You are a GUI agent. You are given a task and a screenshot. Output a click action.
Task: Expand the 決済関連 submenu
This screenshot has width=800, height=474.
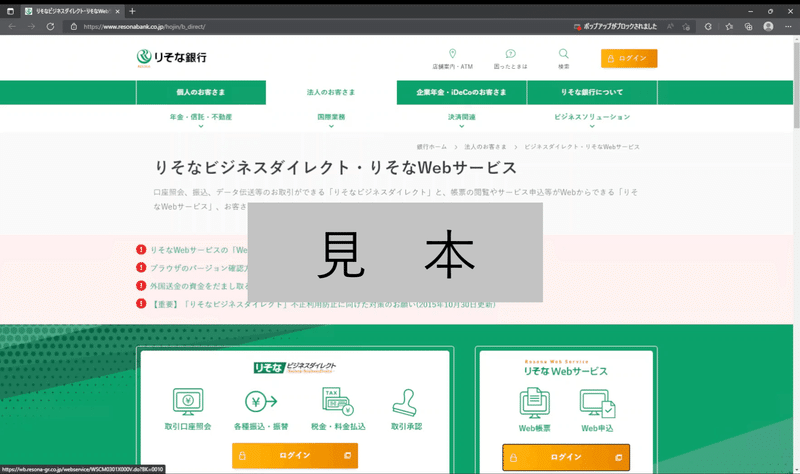pyautogui.click(x=462, y=119)
